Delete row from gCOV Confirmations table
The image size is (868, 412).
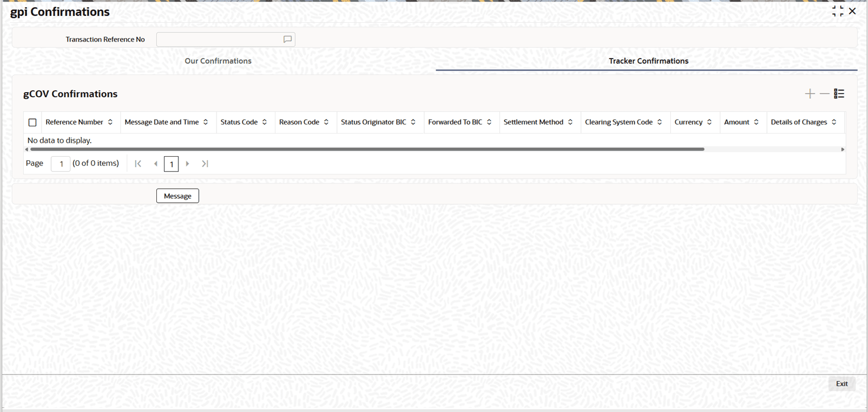pyautogui.click(x=824, y=94)
